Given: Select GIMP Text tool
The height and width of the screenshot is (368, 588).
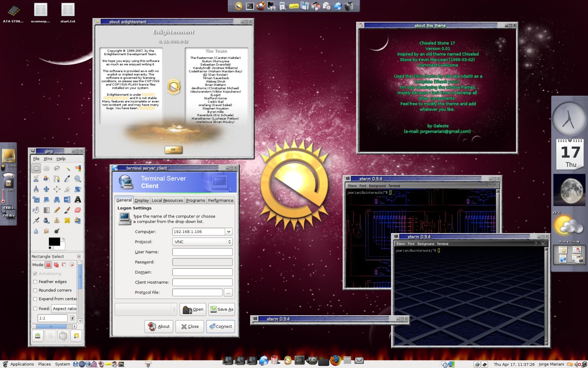Looking at the screenshot, I should point(78,200).
